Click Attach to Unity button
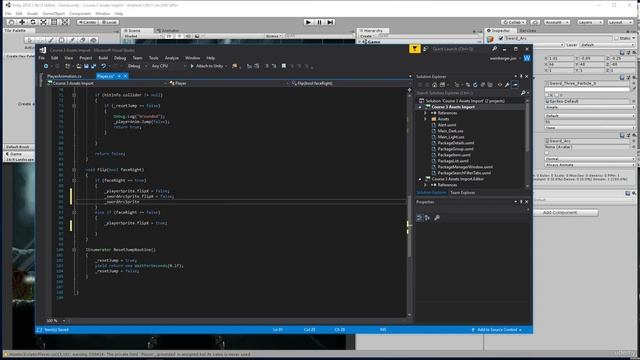 pyautogui.click(x=209, y=66)
